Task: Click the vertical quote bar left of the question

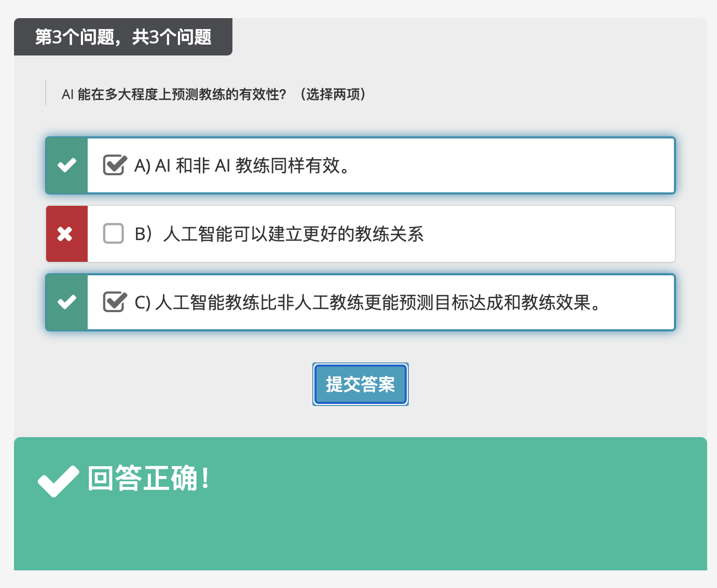Action: coord(46,93)
